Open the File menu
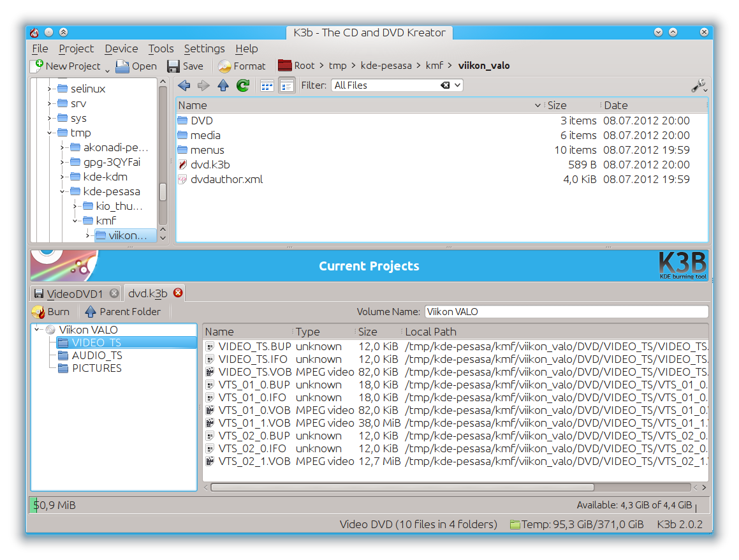The height and width of the screenshot is (560, 739). pyautogui.click(x=40, y=48)
